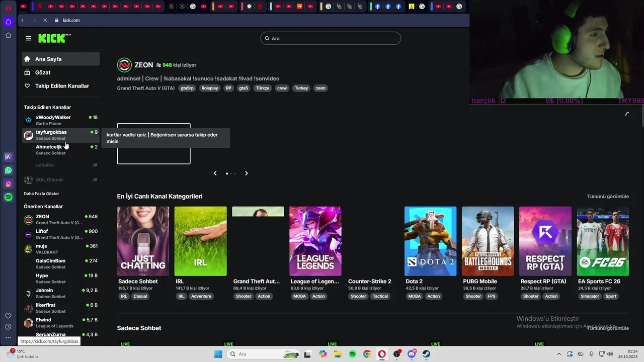Screen dimensions: 644x362
Task: Show next featured stream arrow
Action: point(247,173)
